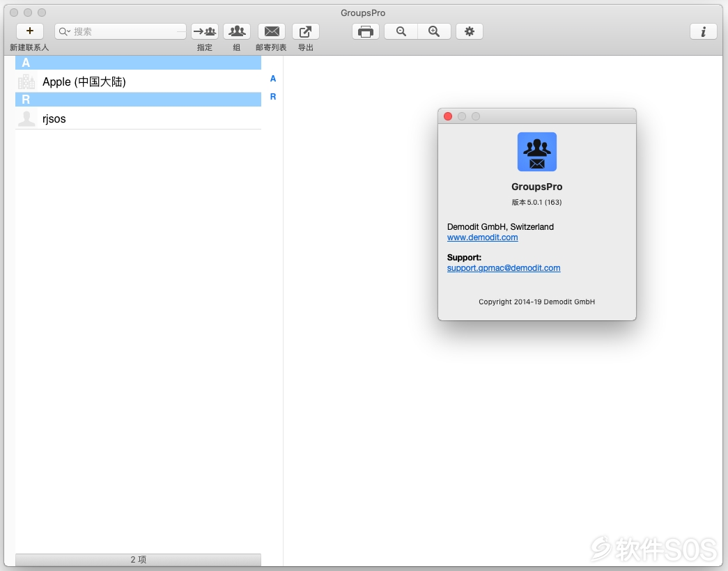Click the plus button to create new contact

(30, 31)
